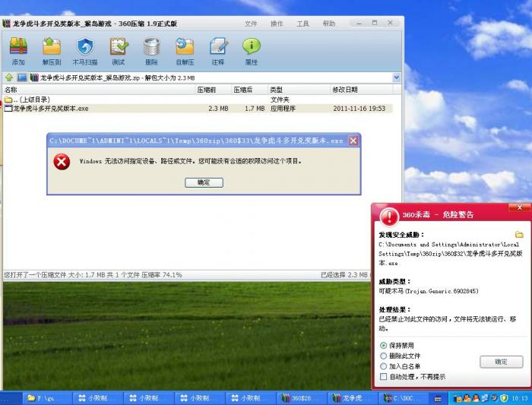Minimize the 360压缩 window
This screenshot has width=532, height=405.
(x=359, y=23)
